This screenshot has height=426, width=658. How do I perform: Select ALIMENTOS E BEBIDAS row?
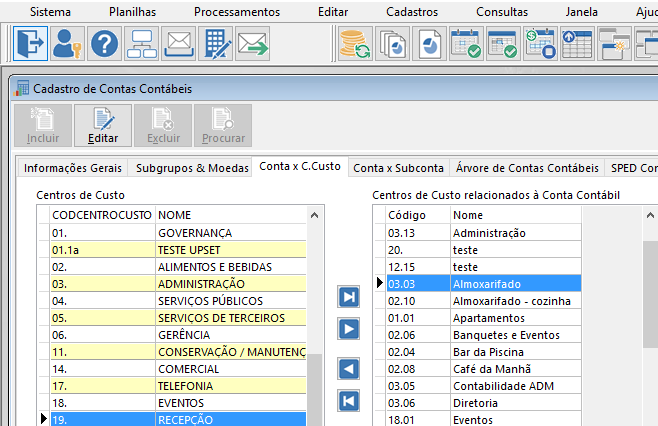click(x=178, y=267)
